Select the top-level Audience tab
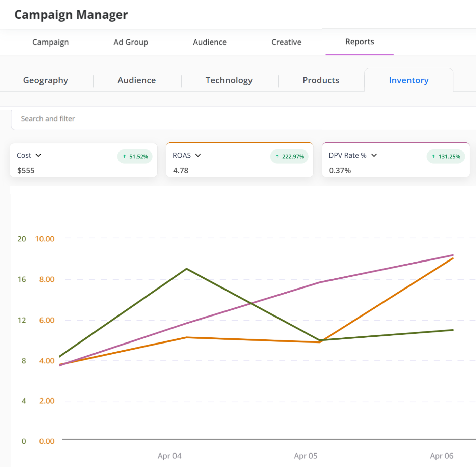 click(x=210, y=42)
